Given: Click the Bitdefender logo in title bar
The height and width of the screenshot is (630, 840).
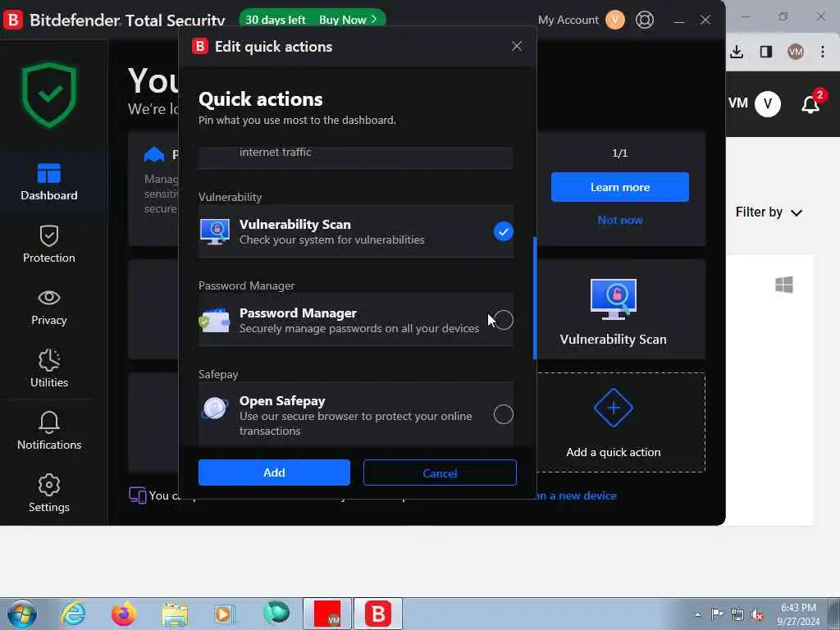Looking at the screenshot, I should [13, 20].
